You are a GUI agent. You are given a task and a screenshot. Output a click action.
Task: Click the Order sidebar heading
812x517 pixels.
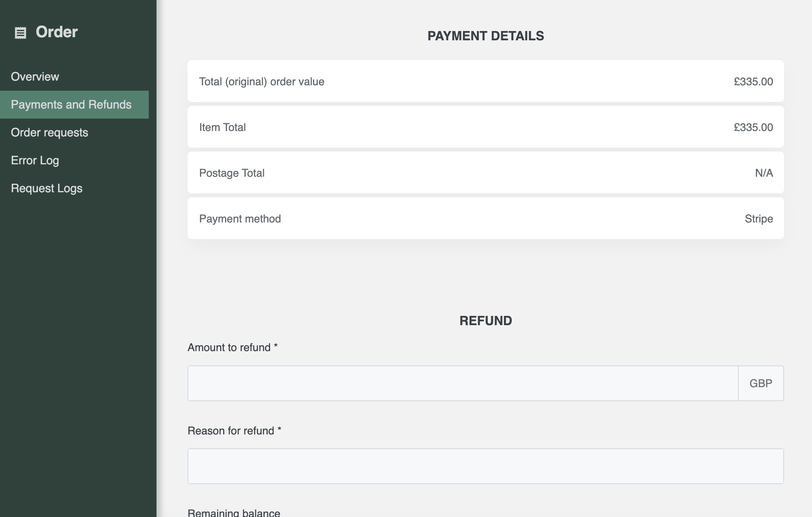point(57,32)
